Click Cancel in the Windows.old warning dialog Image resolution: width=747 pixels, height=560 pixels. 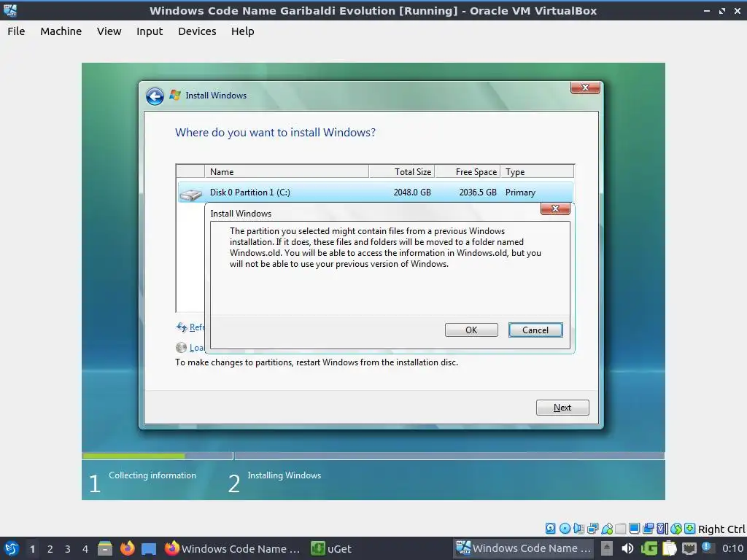coord(535,330)
